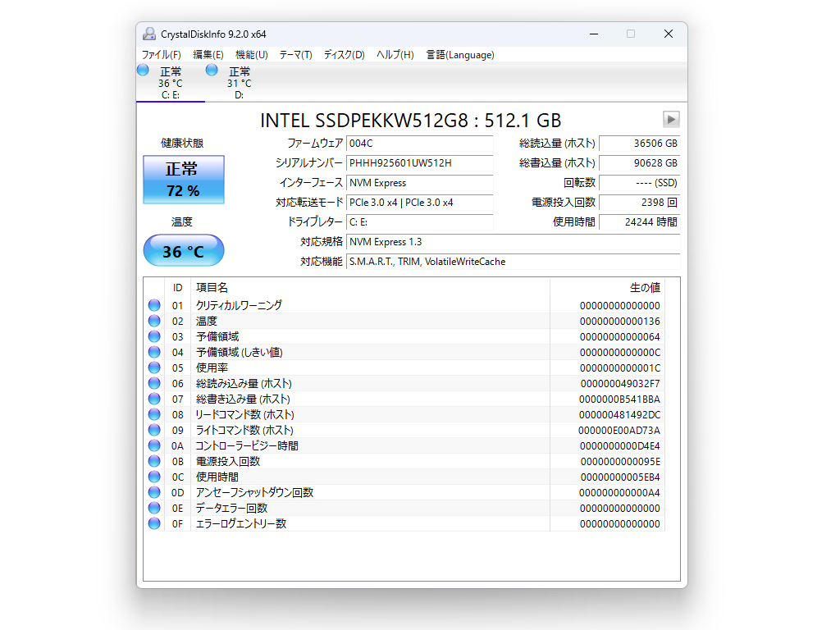Click power on hours value 24244 時間
The width and height of the screenshot is (840, 630).
640,222
